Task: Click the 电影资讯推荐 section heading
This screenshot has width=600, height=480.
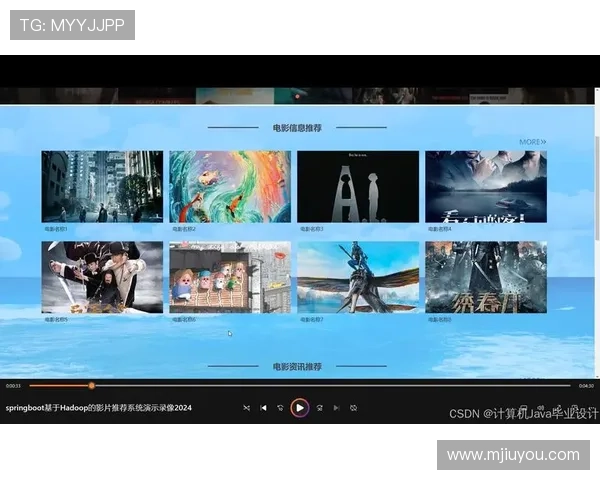Action: click(297, 367)
